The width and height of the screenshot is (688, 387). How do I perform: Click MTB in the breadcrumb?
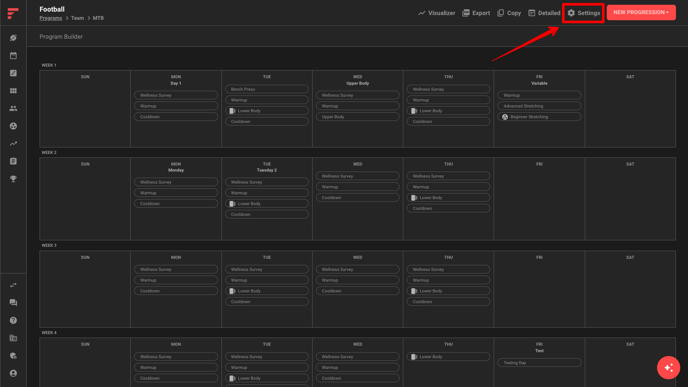coord(98,18)
